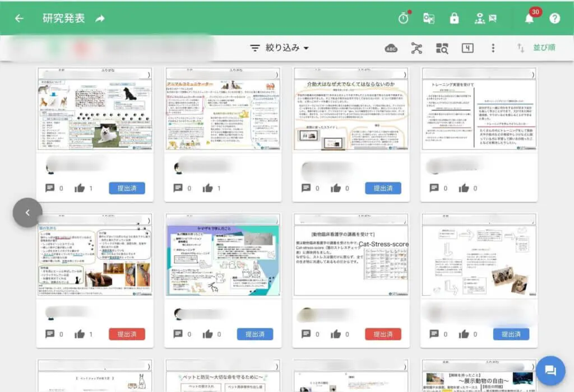The image size is (574, 392).
Task: Click 提出済 on the ヤマザキで学んだこと card
Action: click(255, 334)
